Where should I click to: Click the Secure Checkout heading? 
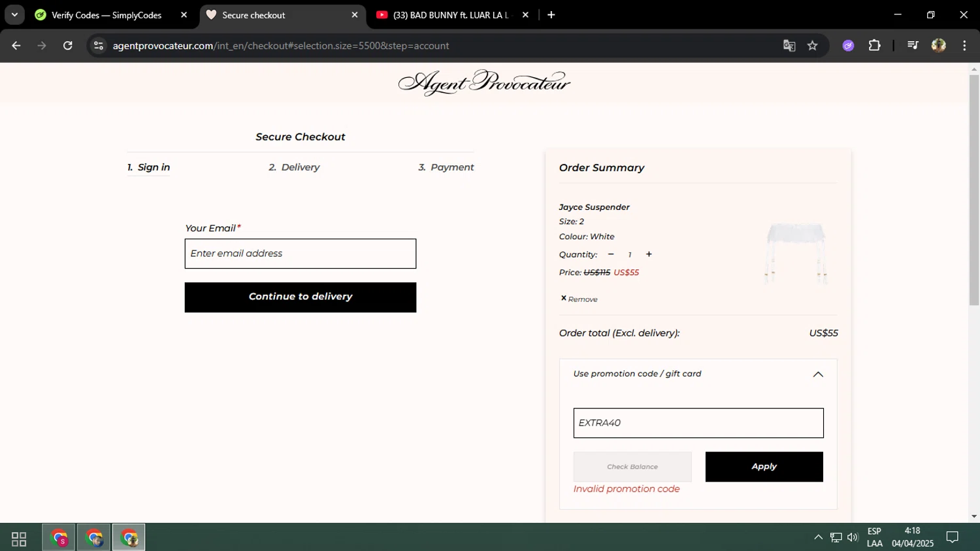coord(301,137)
